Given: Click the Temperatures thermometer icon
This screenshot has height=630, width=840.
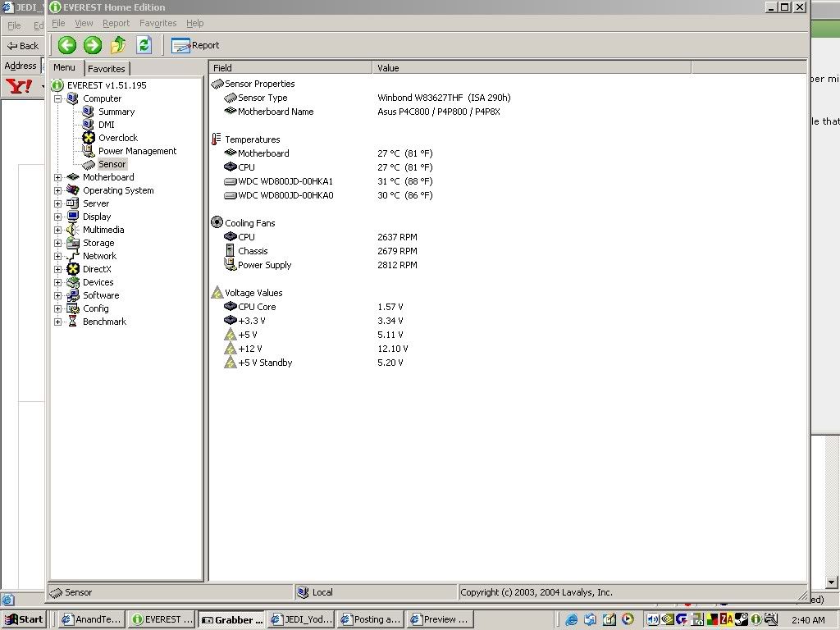Looking at the screenshot, I should tap(216, 139).
